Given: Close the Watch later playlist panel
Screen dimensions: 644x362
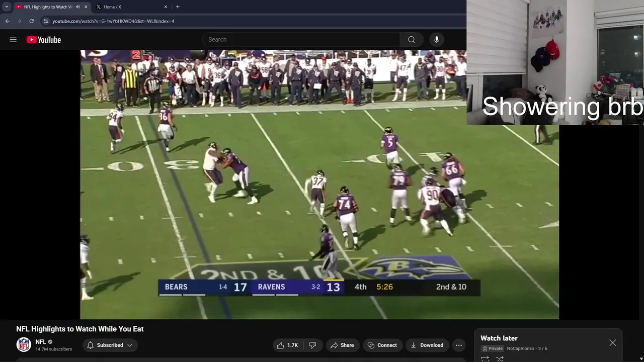Looking at the screenshot, I should click(613, 343).
